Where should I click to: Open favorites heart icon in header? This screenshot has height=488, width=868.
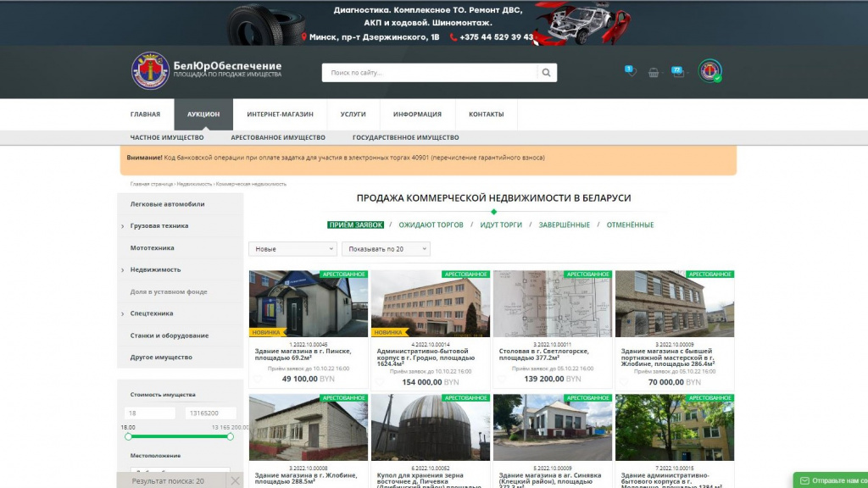tap(630, 72)
